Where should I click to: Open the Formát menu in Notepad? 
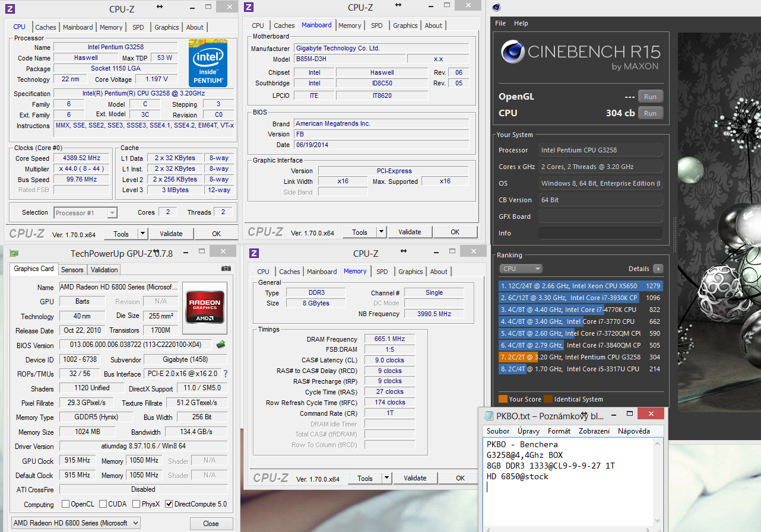tap(559, 431)
